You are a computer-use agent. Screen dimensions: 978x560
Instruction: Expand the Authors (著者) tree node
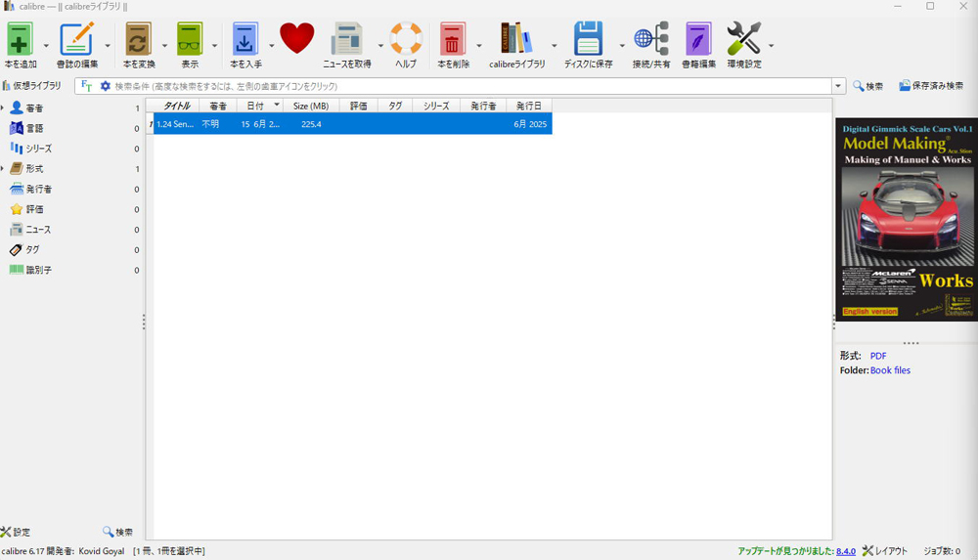tap(3, 108)
